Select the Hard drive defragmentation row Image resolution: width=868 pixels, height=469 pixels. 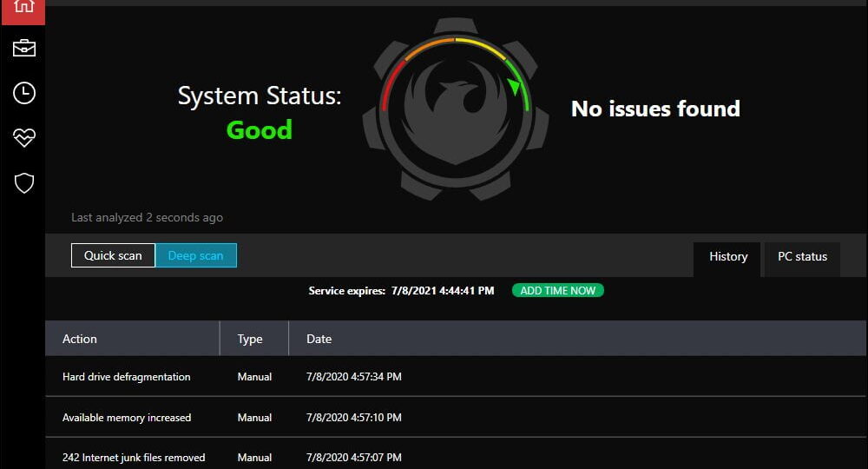point(455,377)
